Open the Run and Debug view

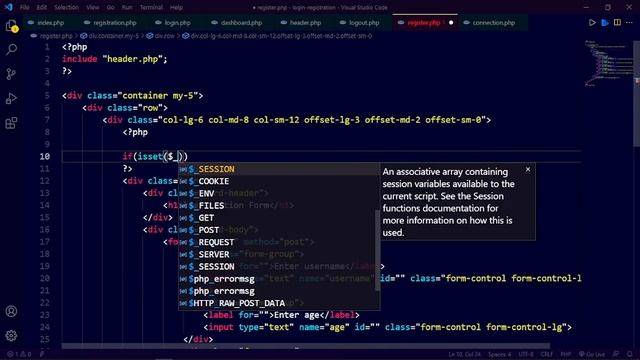point(11,98)
